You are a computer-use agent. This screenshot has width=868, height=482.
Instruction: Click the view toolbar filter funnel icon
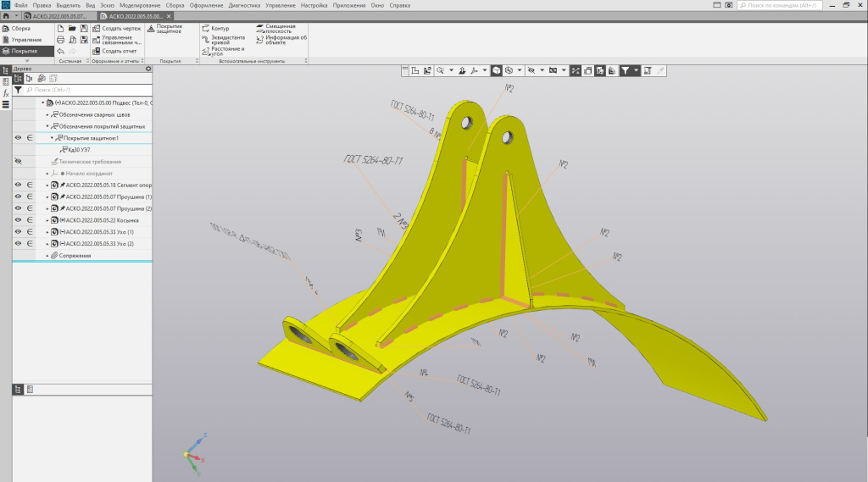[625, 71]
